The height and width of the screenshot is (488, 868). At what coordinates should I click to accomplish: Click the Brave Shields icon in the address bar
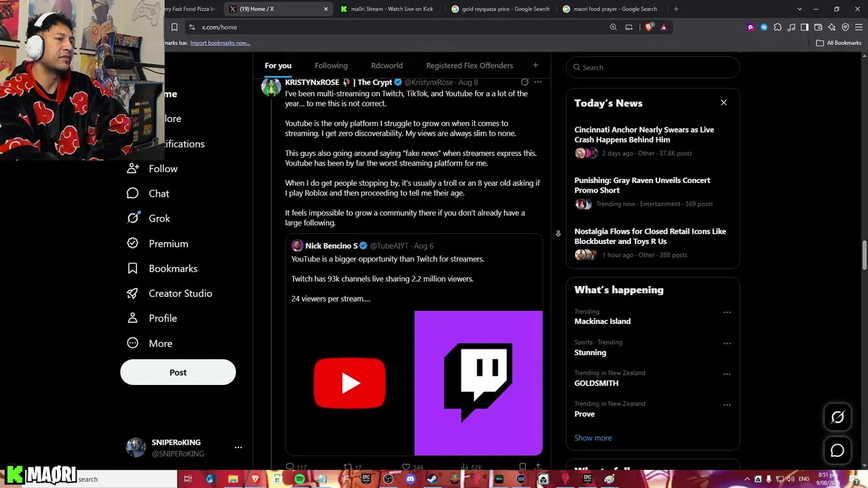tap(650, 27)
